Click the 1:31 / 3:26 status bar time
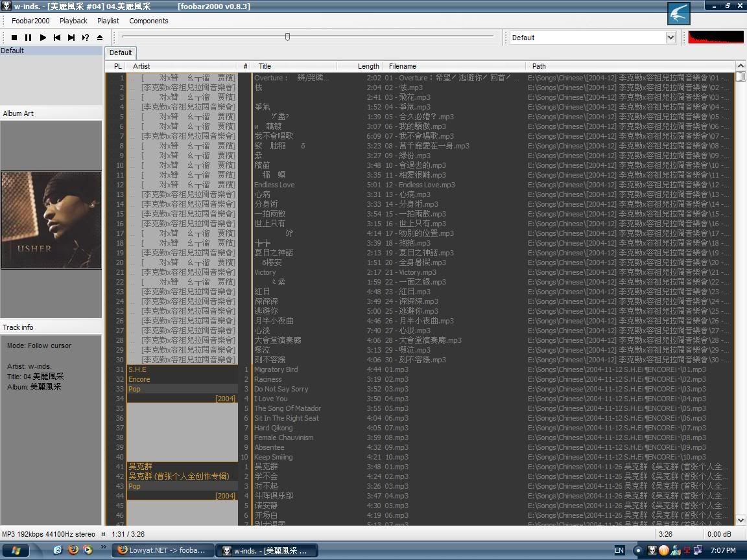 pyautogui.click(x=128, y=534)
